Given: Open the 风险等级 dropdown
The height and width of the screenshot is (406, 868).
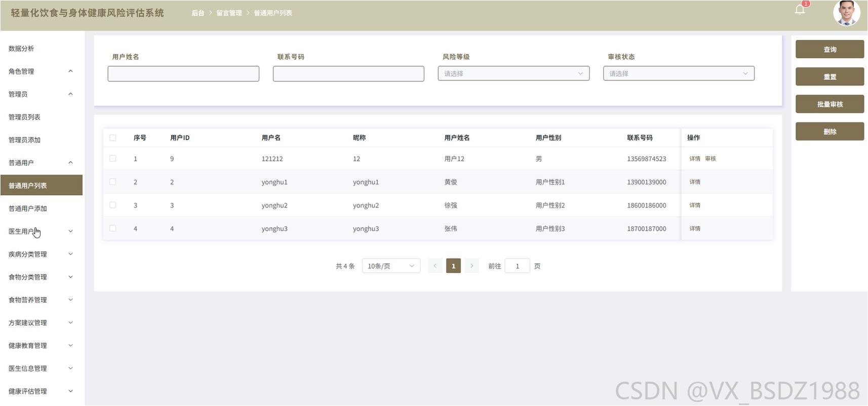Looking at the screenshot, I should [514, 73].
